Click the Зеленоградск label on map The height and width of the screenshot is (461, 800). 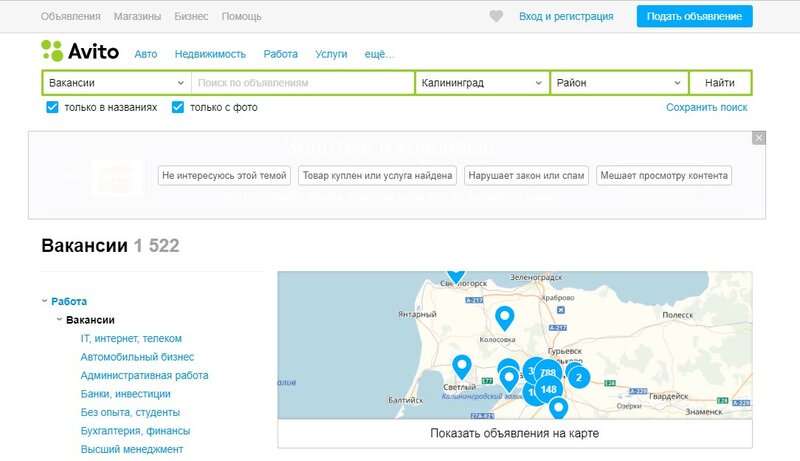536,277
